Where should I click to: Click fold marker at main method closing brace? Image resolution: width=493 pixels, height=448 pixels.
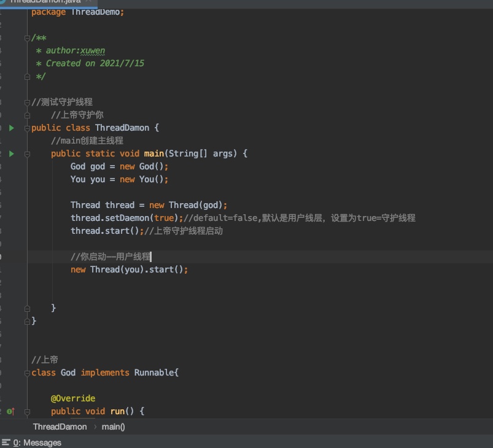click(x=27, y=308)
